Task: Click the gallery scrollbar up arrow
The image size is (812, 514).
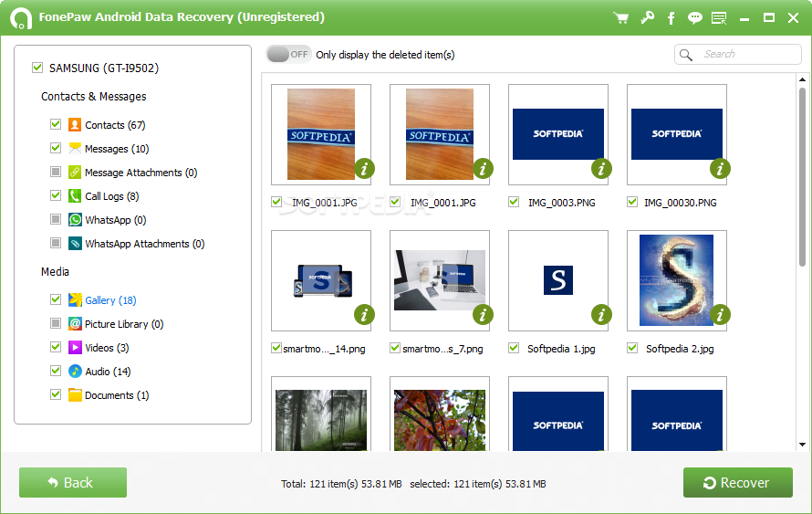Action: [x=802, y=79]
